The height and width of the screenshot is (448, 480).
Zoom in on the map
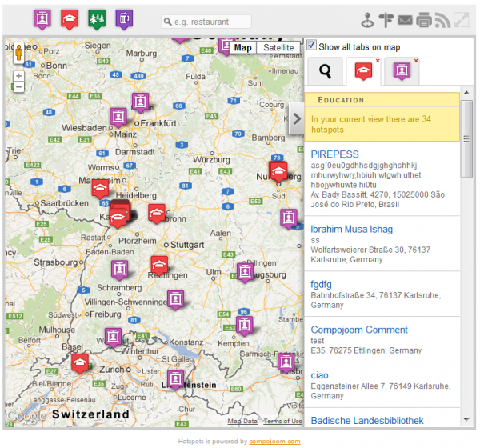coord(18,76)
